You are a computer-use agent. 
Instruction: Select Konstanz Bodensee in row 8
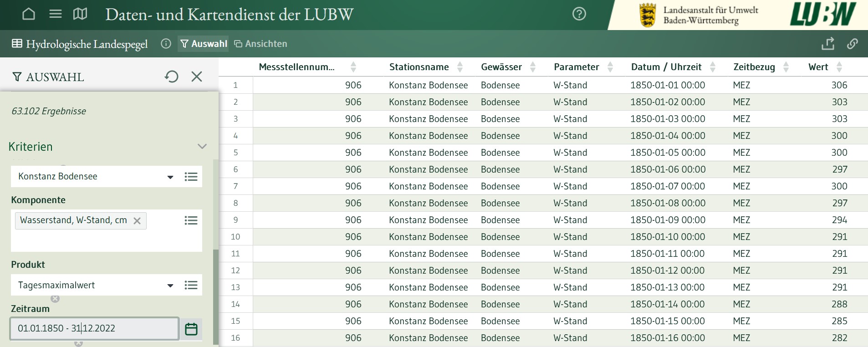(x=428, y=203)
